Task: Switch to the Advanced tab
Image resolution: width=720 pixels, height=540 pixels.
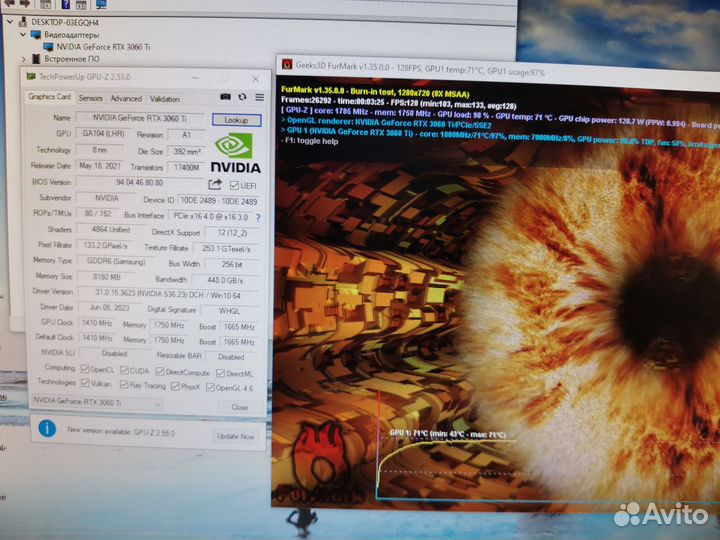Action: pos(126,98)
